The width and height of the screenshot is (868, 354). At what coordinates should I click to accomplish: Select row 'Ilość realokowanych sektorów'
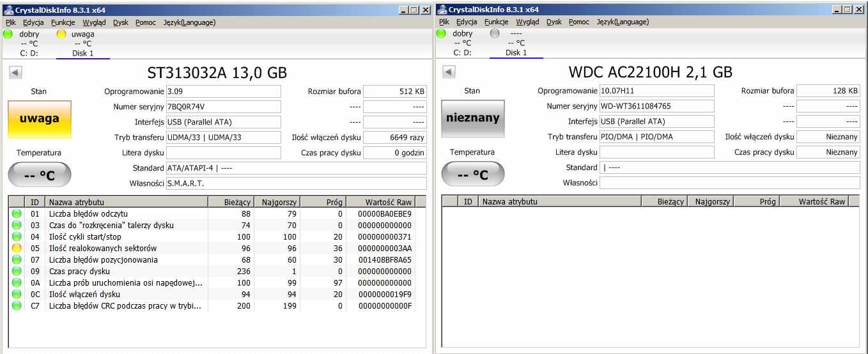click(212, 248)
